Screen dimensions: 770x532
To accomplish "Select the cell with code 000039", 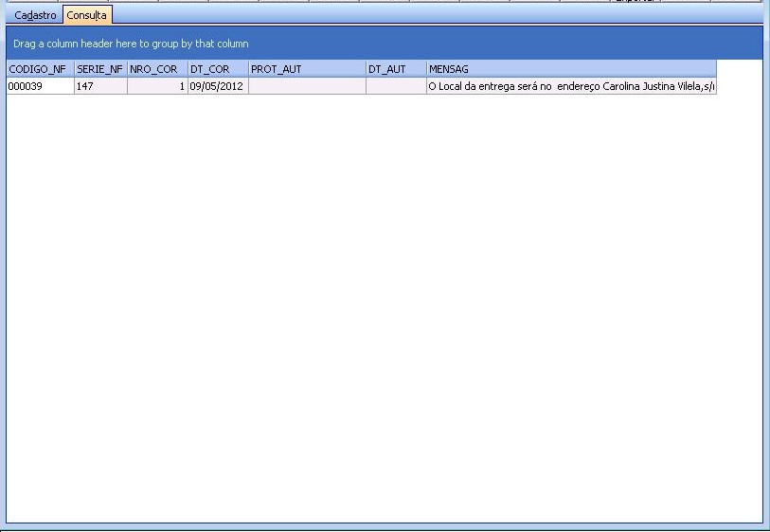I will [x=40, y=86].
